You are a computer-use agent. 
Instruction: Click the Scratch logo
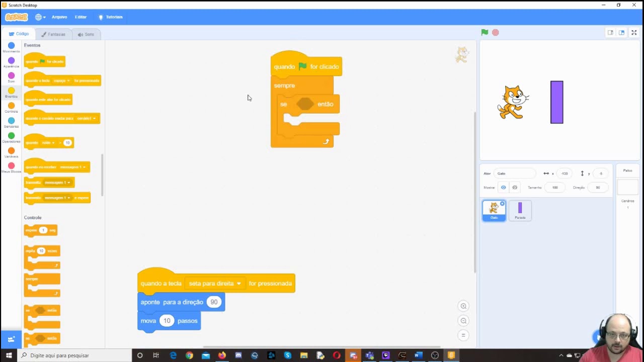16,17
